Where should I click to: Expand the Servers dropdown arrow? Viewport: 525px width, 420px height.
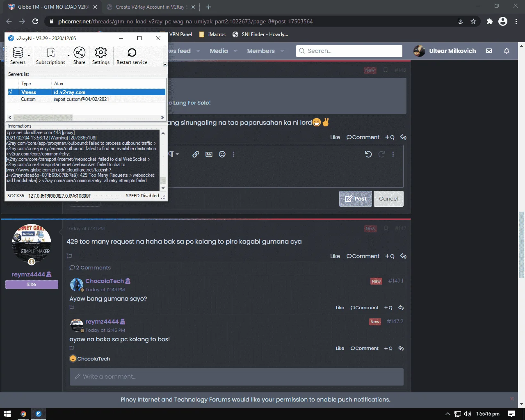pyautogui.click(x=29, y=55)
